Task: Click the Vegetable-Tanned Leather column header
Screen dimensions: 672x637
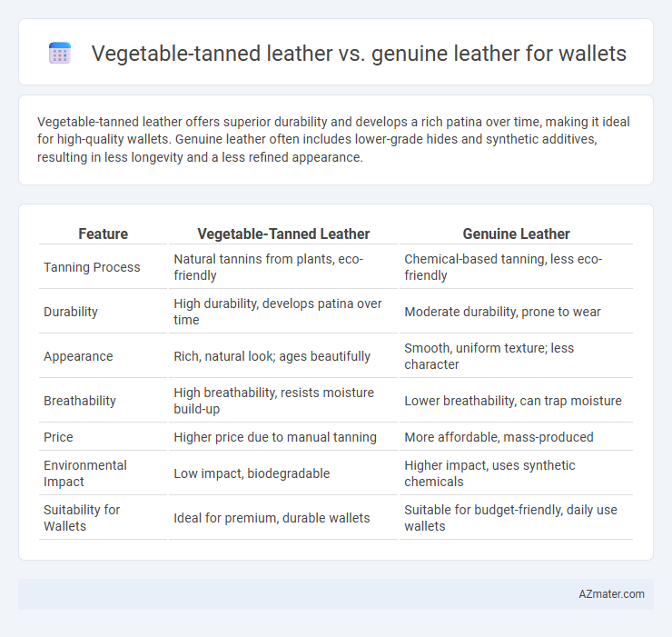Action: (x=283, y=234)
